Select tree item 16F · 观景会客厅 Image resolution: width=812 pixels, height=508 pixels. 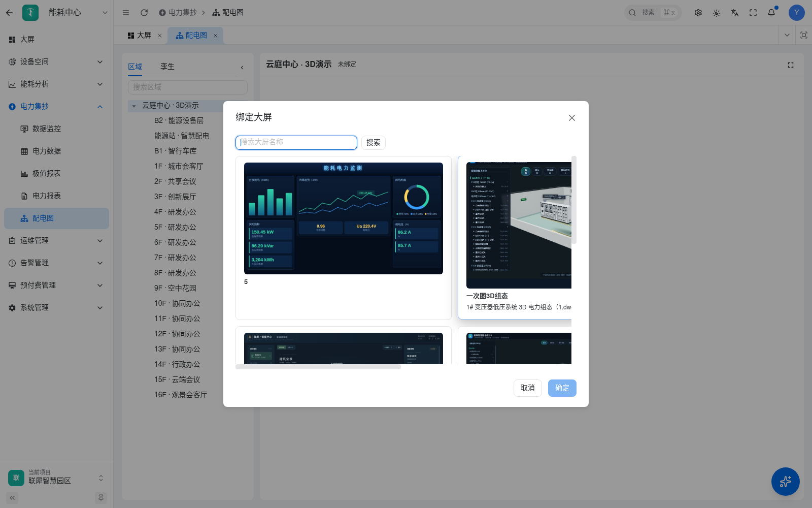point(181,395)
